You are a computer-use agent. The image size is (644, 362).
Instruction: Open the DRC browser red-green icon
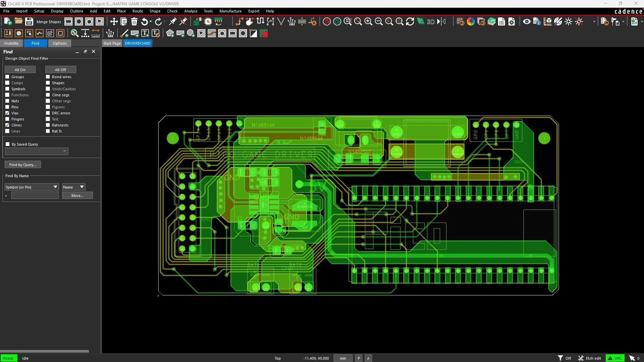(264, 33)
